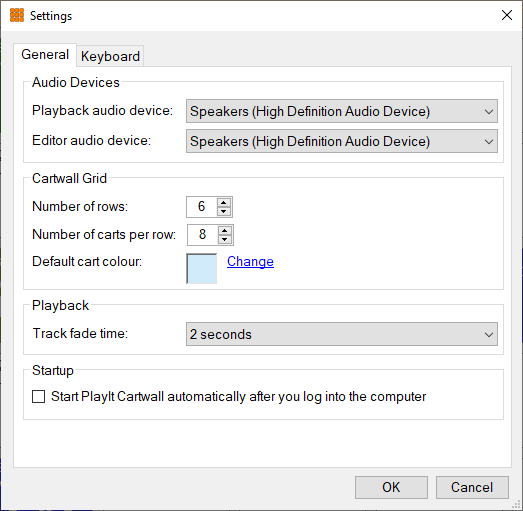Focus the Number of carts per row field
The width and height of the screenshot is (523, 511).
pyautogui.click(x=202, y=235)
